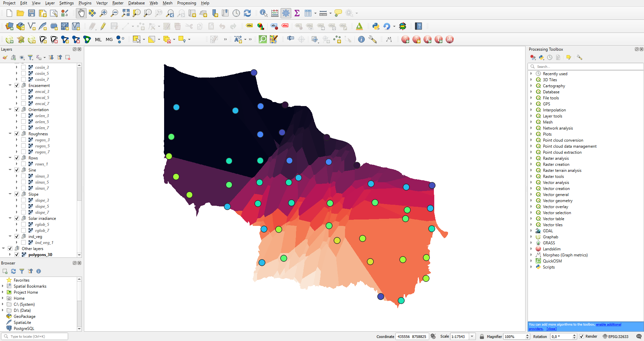Viewport: 644px width, 341px height.
Task: Click the Open Project folder icon
Action: [20, 13]
